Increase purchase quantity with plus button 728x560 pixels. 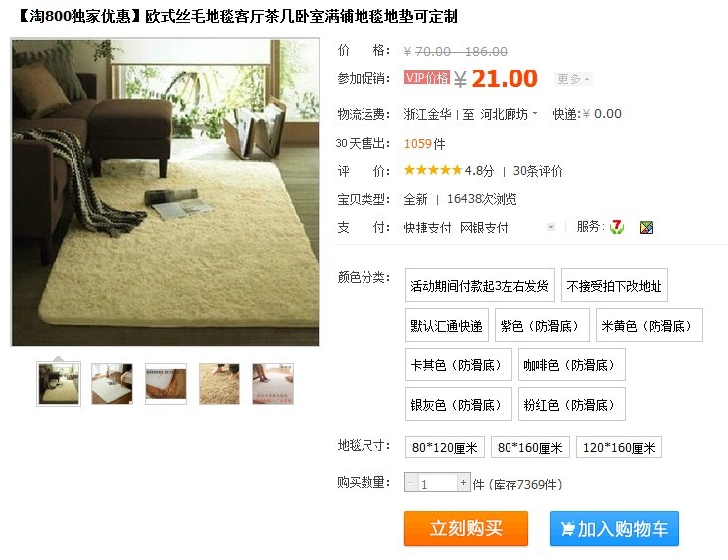[463, 483]
